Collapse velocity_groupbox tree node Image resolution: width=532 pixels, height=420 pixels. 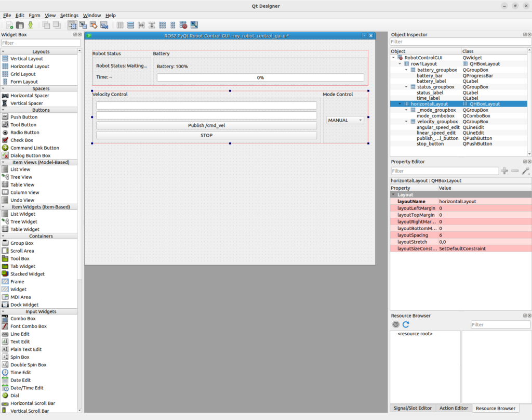coord(406,122)
